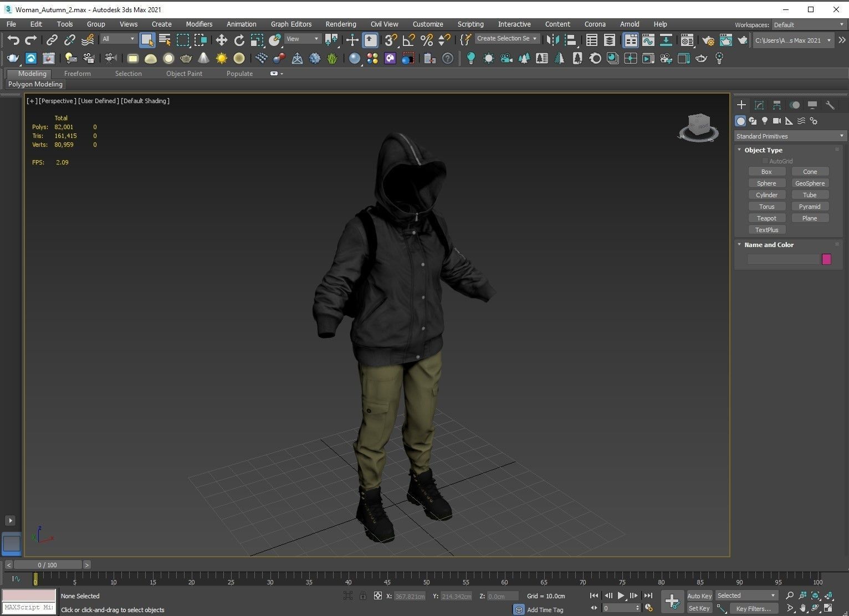Open the View reference coordinate dropdown
The image size is (849, 616).
(x=303, y=39)
